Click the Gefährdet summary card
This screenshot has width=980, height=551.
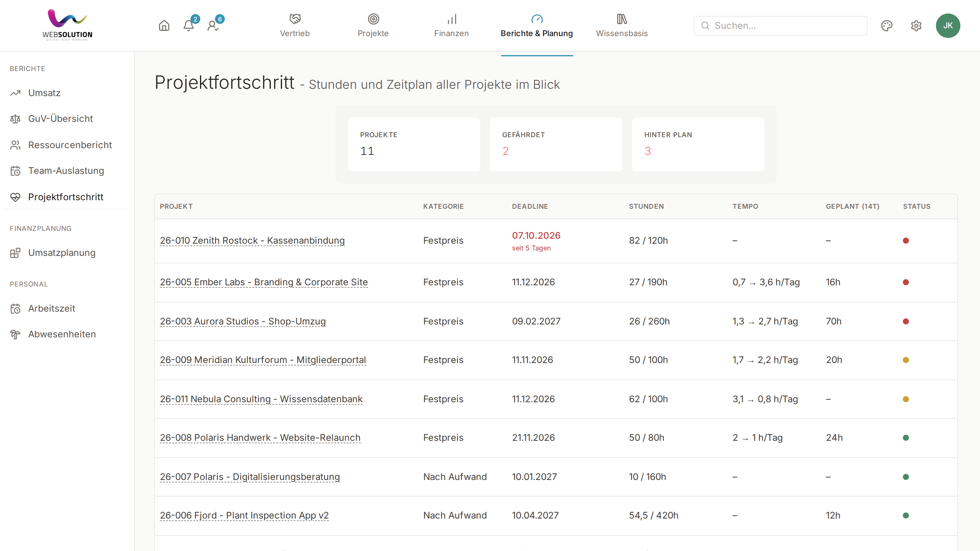pos(556,144)
